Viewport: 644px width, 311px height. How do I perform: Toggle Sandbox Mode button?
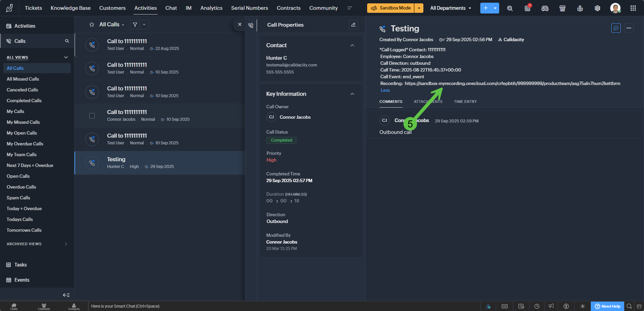[391, 8]
